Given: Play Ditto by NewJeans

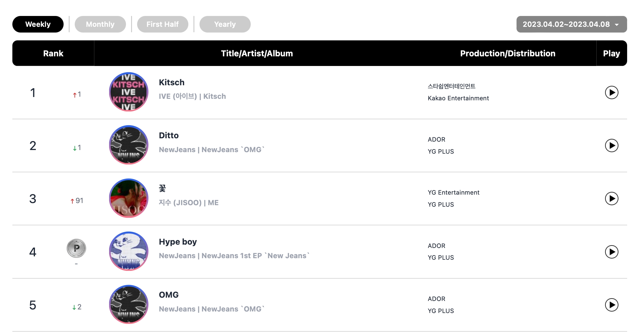Looking at the screenshot, I should click(611, 146).
